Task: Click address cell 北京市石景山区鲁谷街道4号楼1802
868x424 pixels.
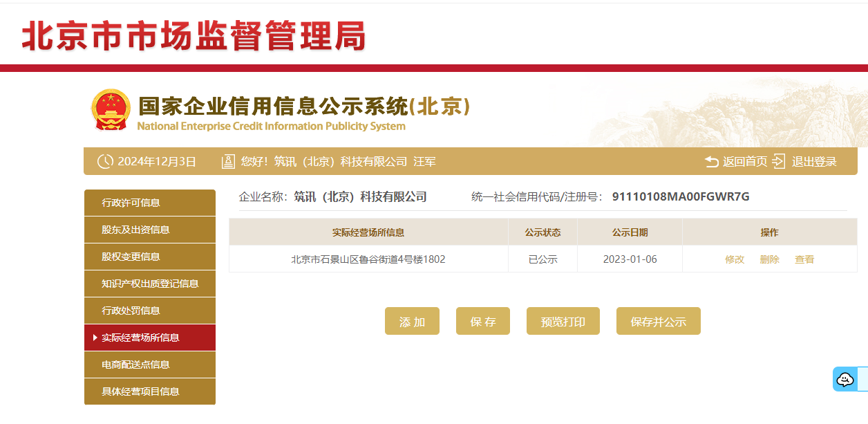Action: (x=368, y=259)
